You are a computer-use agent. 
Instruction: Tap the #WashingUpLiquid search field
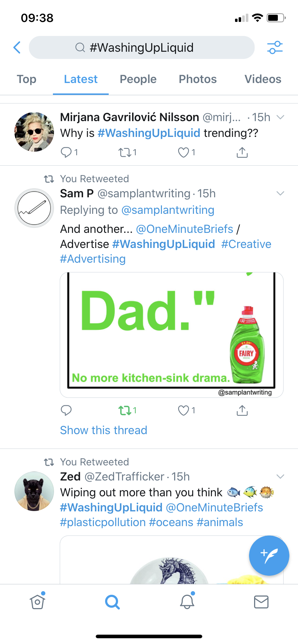click(x=141, y=47)
